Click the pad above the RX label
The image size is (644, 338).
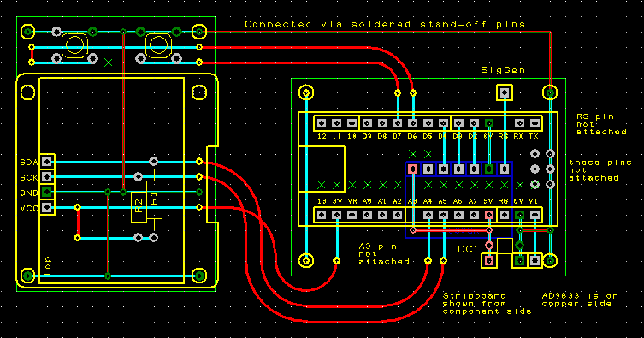click(x=519, y=123)
